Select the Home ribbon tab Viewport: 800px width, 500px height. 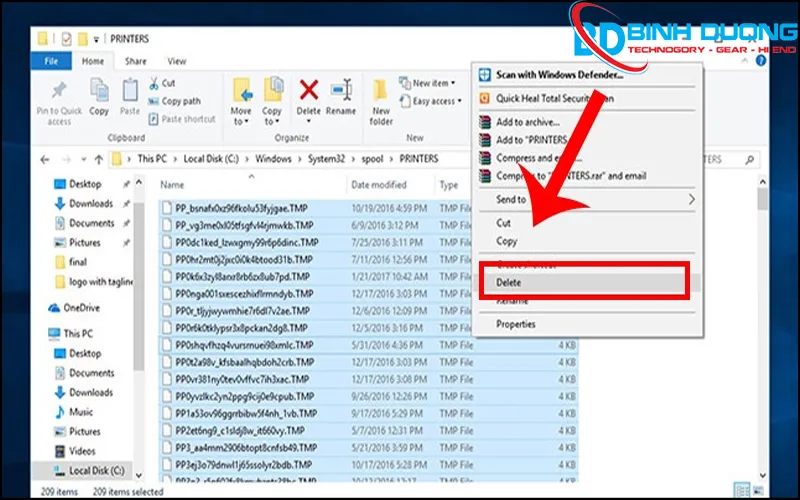(93, 61)
